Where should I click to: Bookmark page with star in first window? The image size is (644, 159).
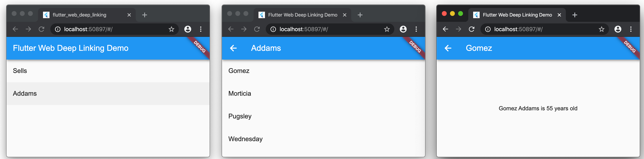click(x=171, y=29)
